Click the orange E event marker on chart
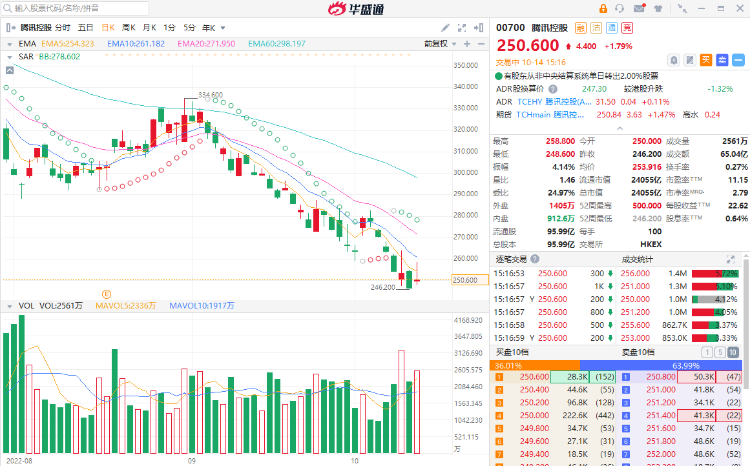 [x=107, y=294]
